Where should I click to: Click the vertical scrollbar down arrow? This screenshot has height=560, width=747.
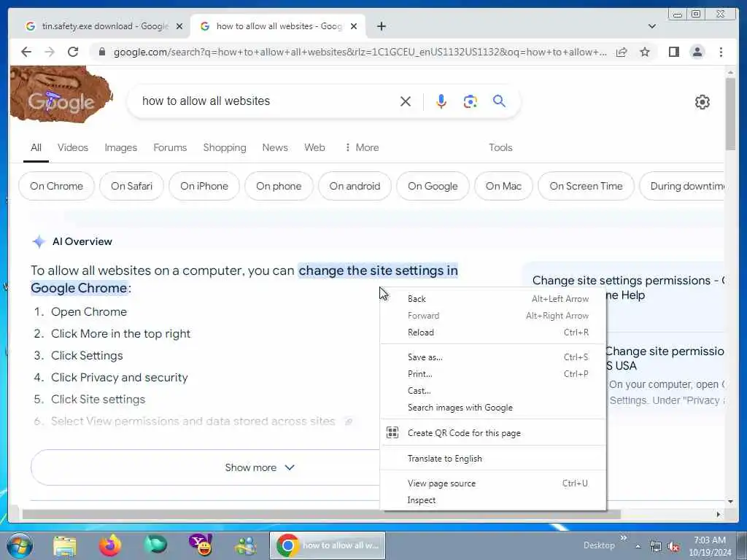730,502
